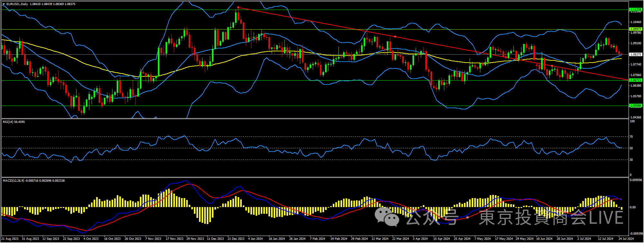Click the EURUSD,Daily chart title text
Screen dimensions: 644x243
coord(17,4)
